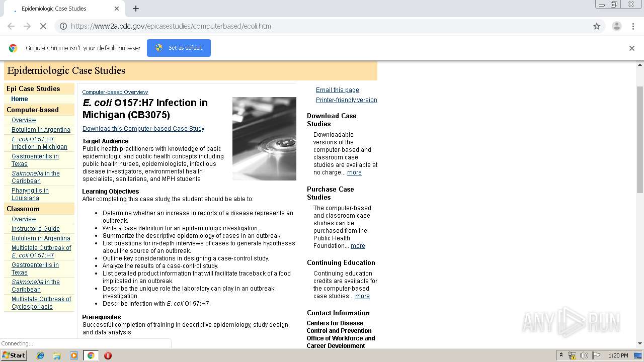The width and height of the screenshot is (644, 362).
Task: Click the Epi Case Studies sidebar heading
Action: [33, 89]
